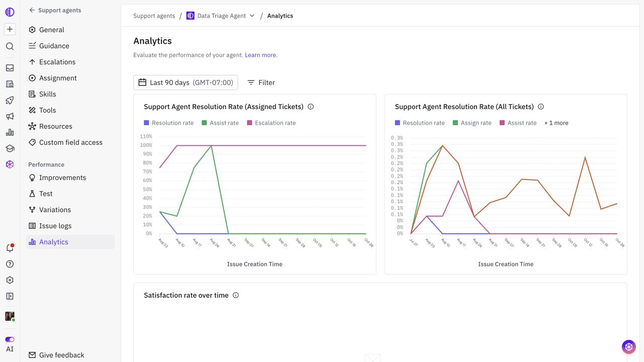The height and width of the screenshot is (362, 644).
Task: Toggle Assist rate legend in All Tickets chart
Action: (518, 123)
